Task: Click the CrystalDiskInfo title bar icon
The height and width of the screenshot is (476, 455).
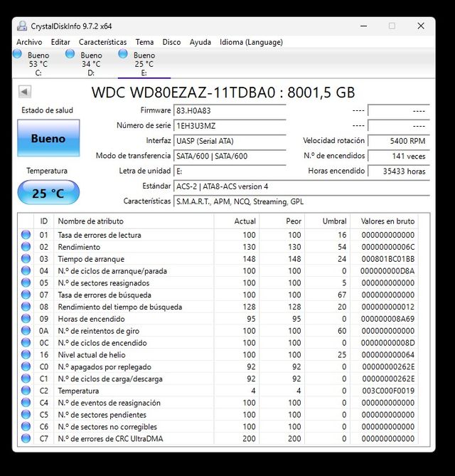Action: (x=22, y=26)
